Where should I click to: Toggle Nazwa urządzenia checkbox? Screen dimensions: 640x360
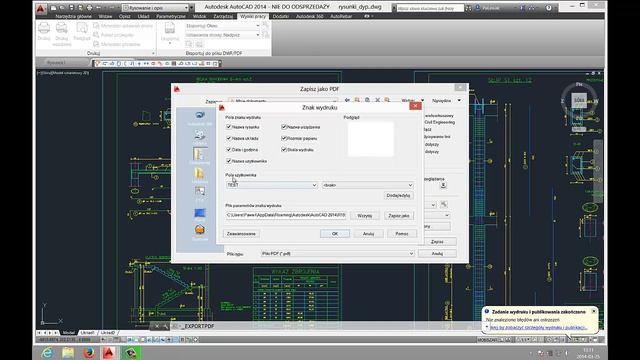284,127
